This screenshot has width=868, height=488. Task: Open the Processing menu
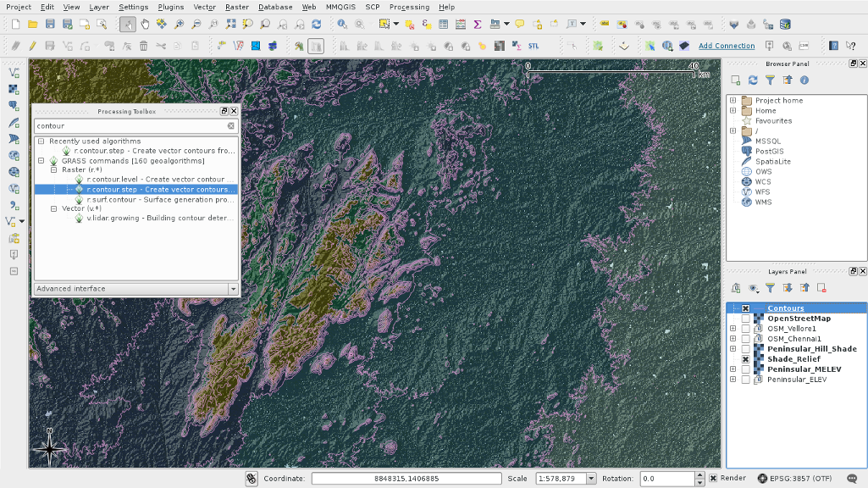click(x=409, y=7)
